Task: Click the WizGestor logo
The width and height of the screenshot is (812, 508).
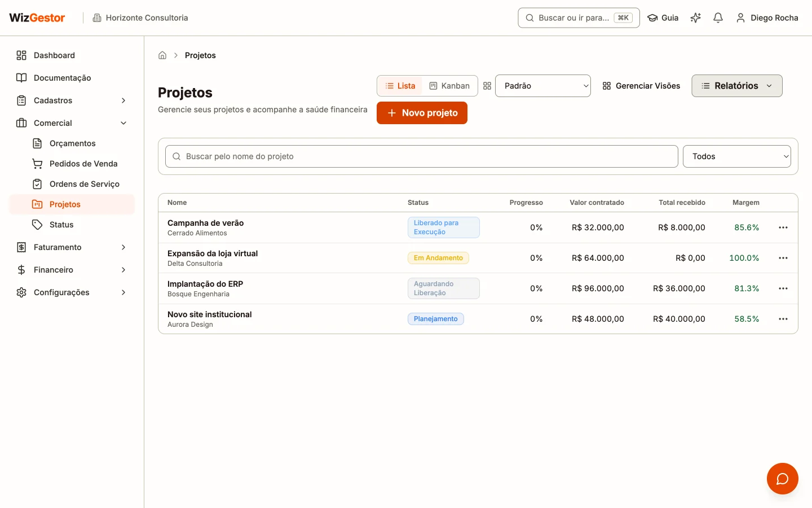Action: click(37, 17)
